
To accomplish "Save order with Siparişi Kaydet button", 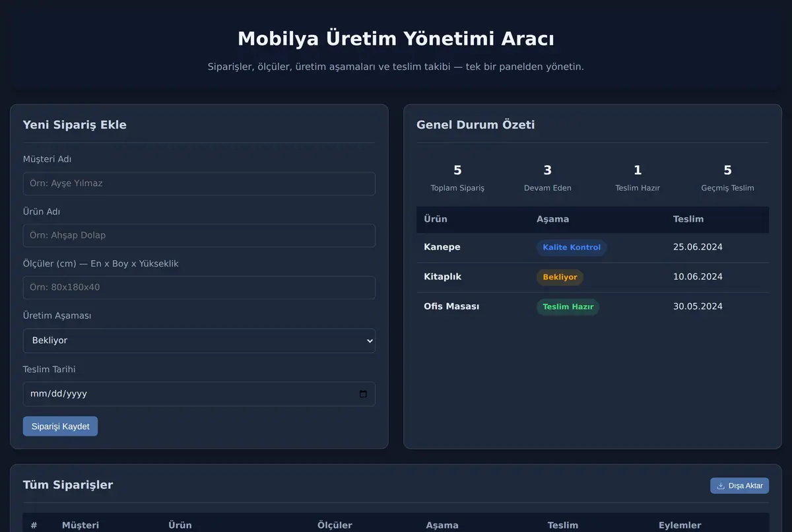I will click(x=60, y=426).
